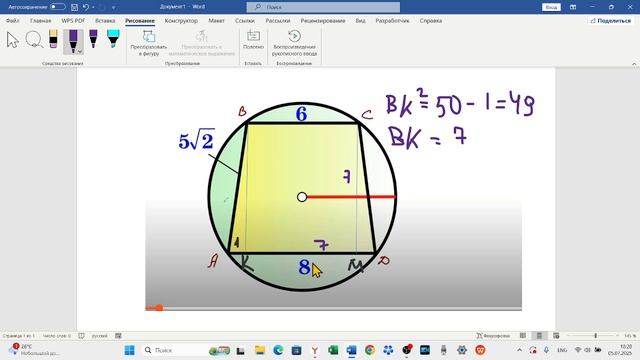Image resolution: width=640 pixels, height=360 pixels.
Task: Open the Ссылки tab
Action: (244, 20)
